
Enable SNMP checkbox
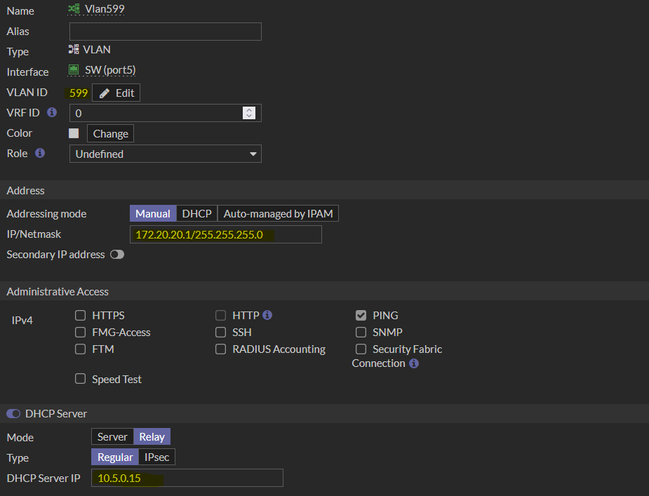[x=361, y=332]
